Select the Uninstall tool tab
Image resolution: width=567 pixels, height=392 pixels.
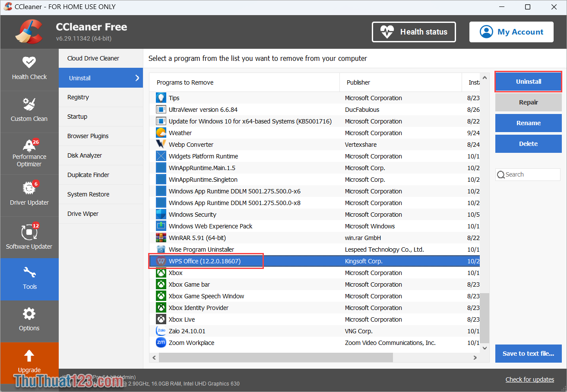101,78
